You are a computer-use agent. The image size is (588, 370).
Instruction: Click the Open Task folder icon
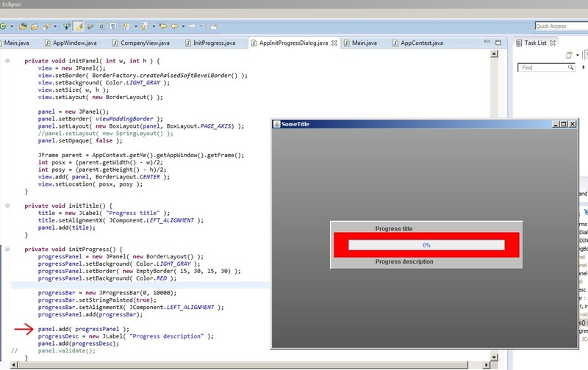pos(35,26)
